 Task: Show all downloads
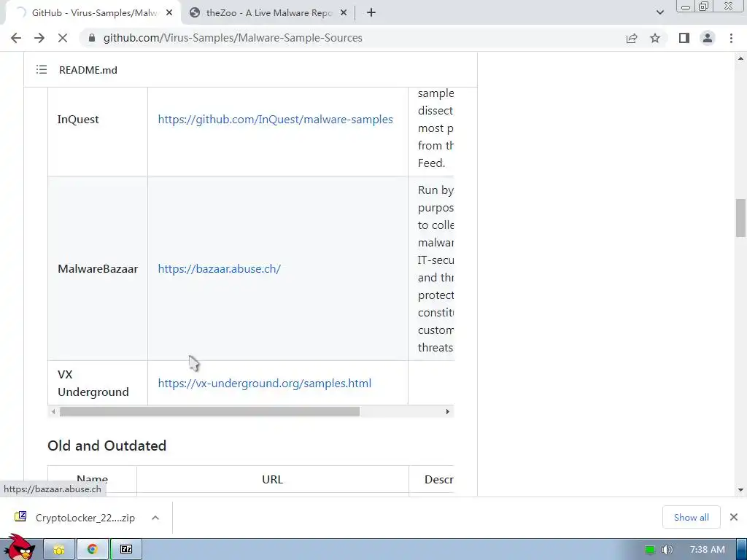691,517
